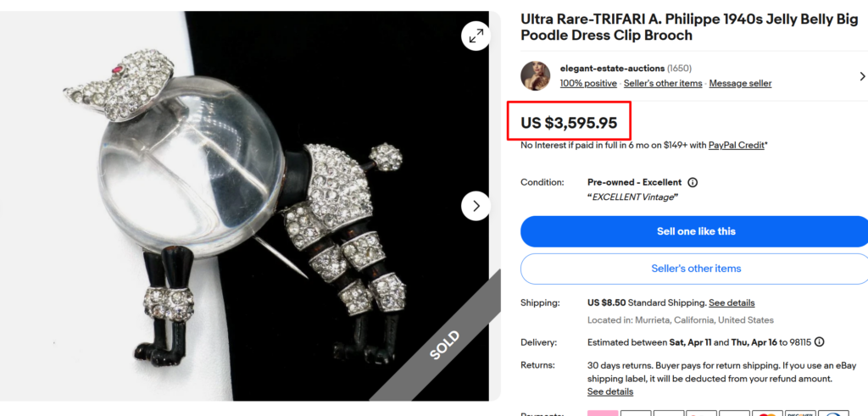Open the PayPal Credit link

tap(737, 146)
